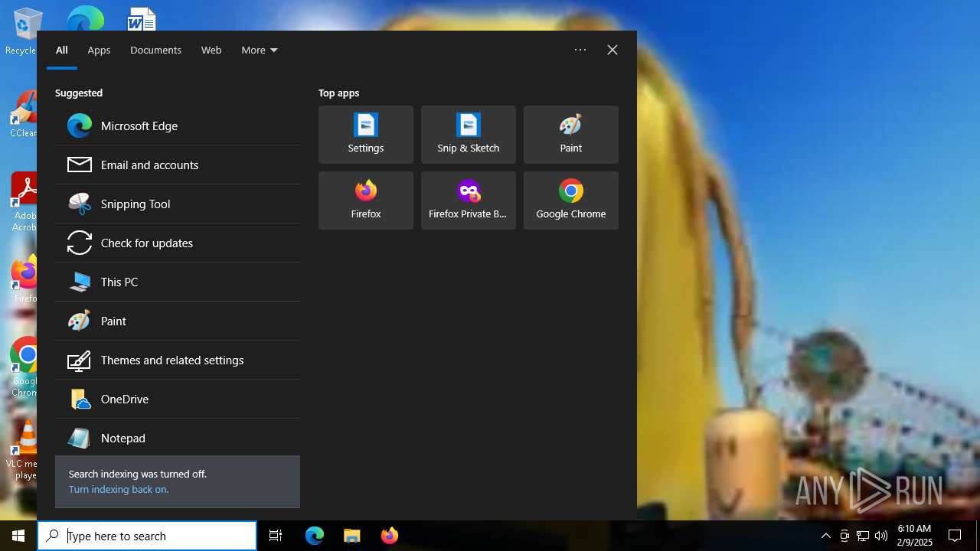Open Firefox from the taskbar
The image size is (980, 551).
click(390, 536)
